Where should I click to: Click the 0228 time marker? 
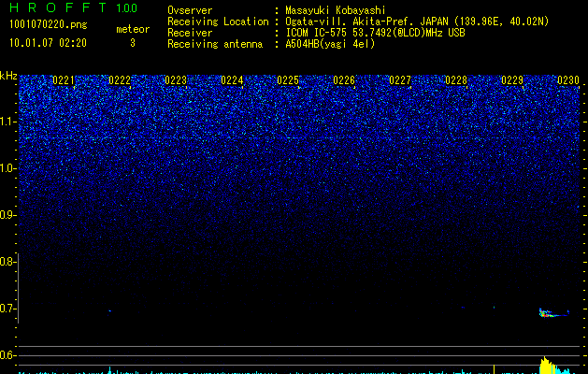pos(456,80)
